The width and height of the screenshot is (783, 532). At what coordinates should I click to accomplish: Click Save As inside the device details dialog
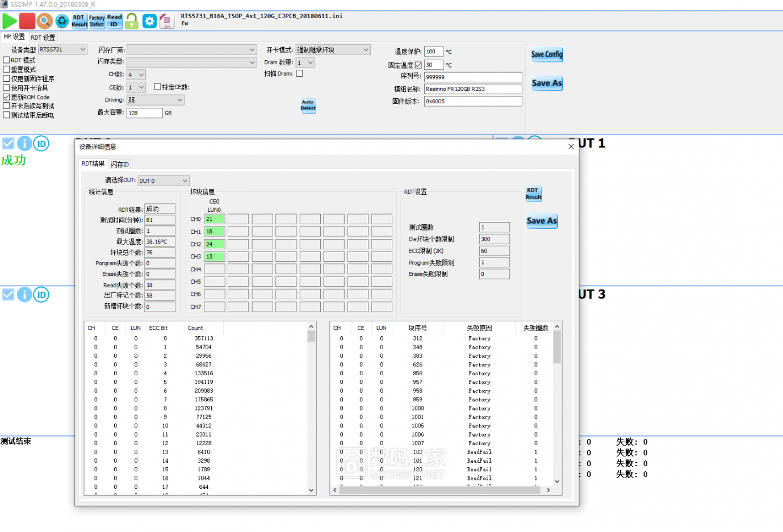[x=542, y=221]
